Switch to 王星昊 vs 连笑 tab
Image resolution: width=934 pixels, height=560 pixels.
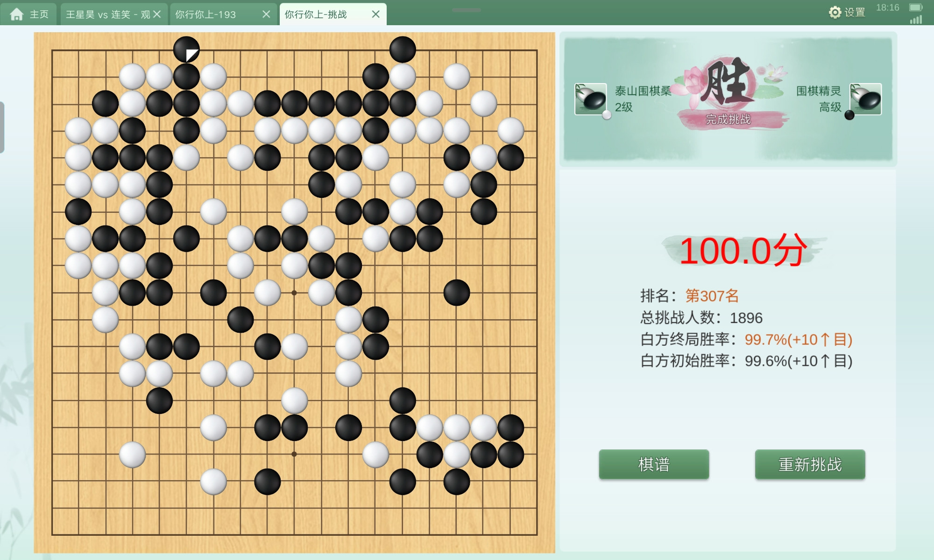coord(108,14)
